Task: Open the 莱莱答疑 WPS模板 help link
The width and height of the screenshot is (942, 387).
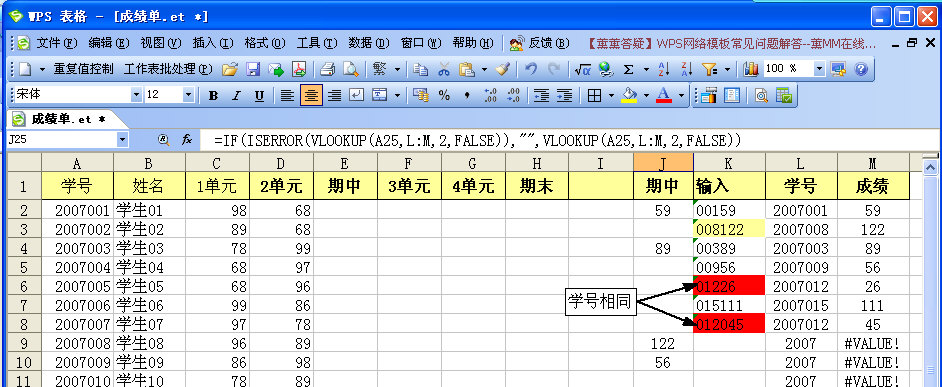Action: click(732, 43)
